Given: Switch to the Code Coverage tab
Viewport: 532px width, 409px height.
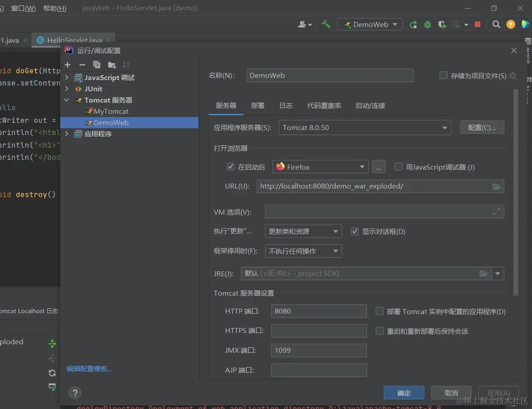Looking at the screenshot, I should point(324,106).
